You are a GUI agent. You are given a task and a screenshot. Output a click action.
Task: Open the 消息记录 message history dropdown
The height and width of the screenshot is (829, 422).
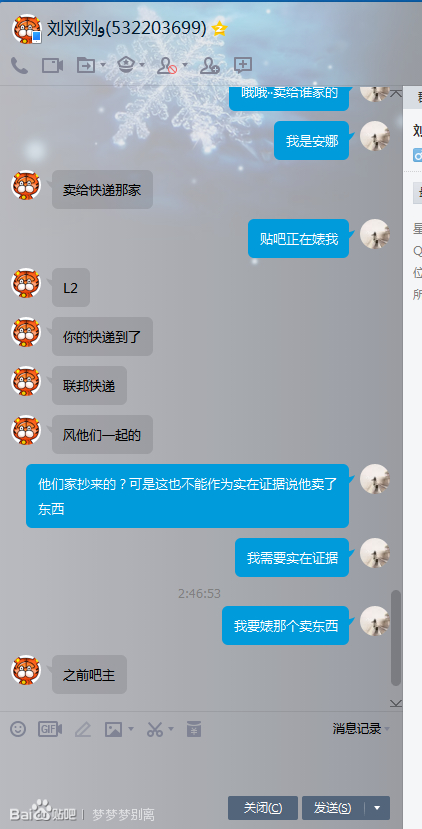pos(361,729)
